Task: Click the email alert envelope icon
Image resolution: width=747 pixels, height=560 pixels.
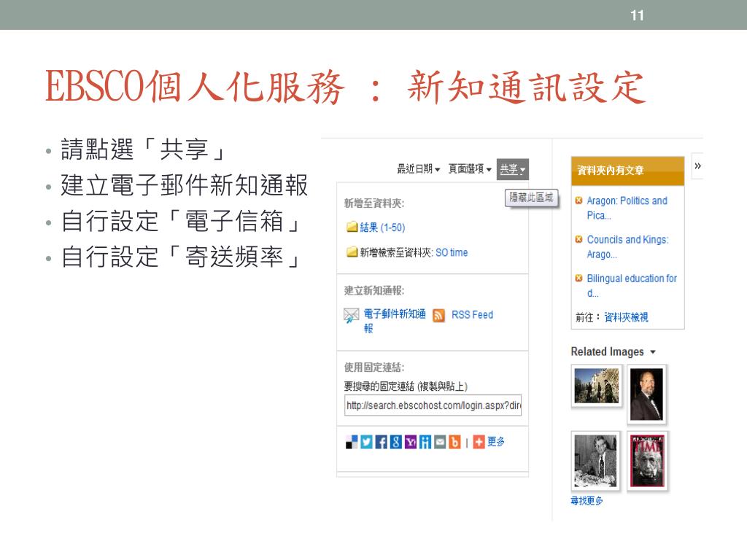Action: click(351, 315)
